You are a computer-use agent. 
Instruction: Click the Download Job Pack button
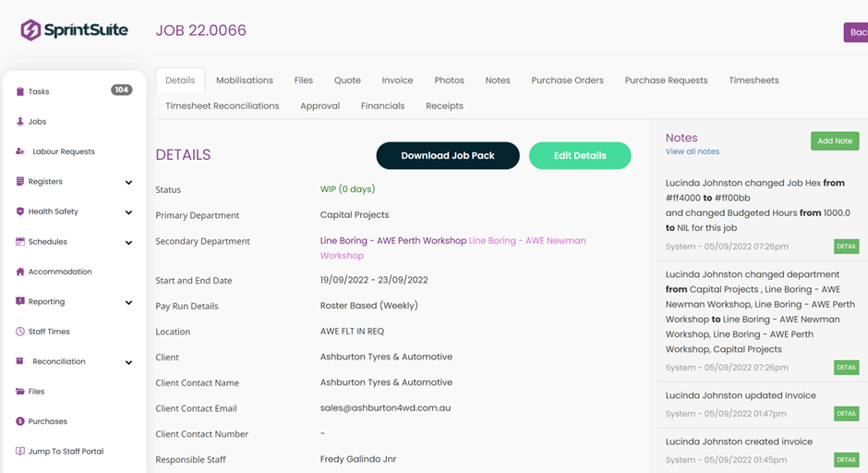448,155
